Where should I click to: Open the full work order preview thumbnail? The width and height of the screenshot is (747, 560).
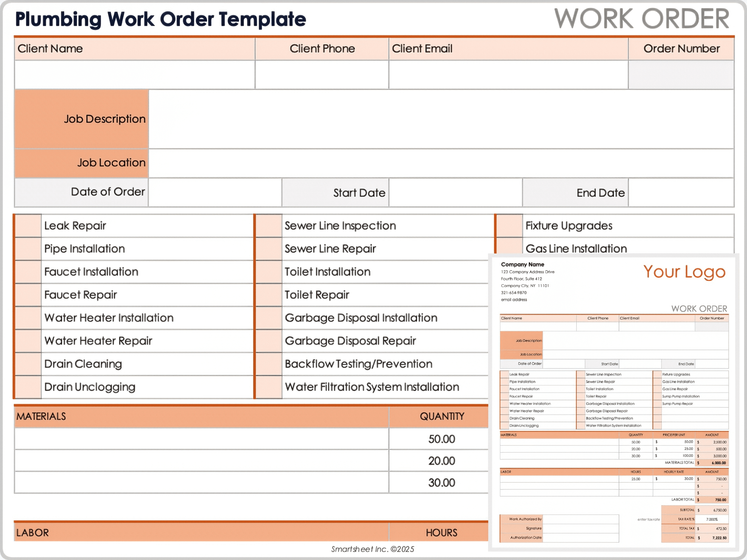[x=614, y=402]
